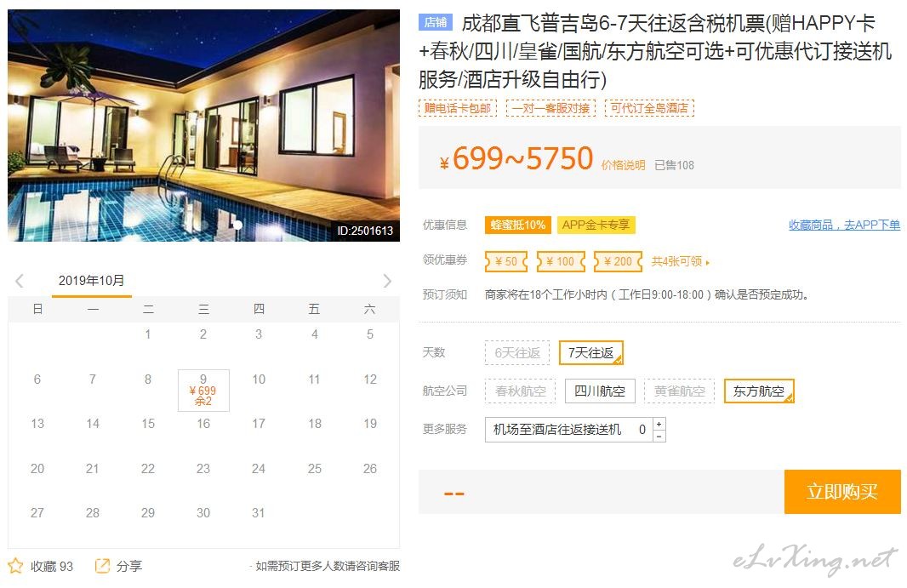Open the 价格说明 price explanation
Viewport: 907px width, 588px height.
[x=623, y=166]
